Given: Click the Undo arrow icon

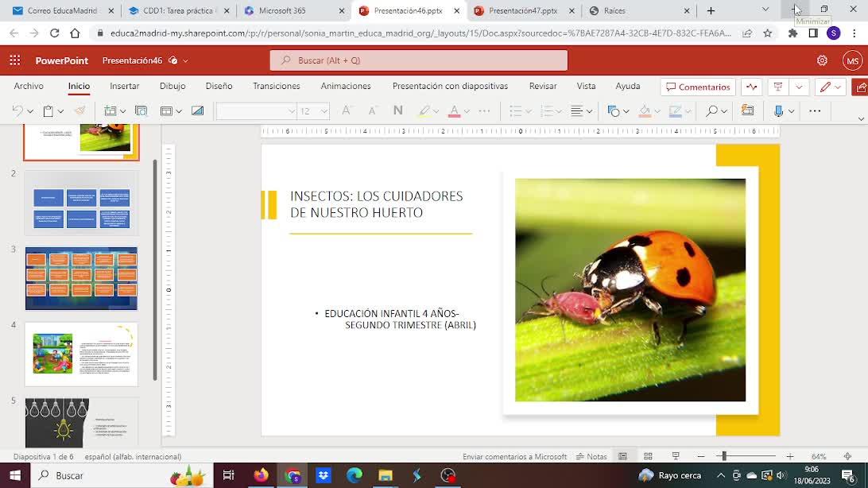Looking at the screenshot, I should pos(17,111).
